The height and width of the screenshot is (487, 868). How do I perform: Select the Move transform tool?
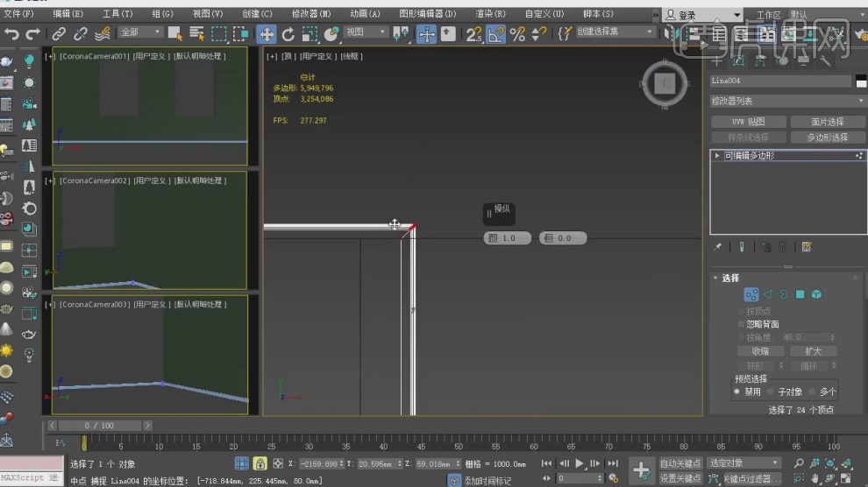266,34
